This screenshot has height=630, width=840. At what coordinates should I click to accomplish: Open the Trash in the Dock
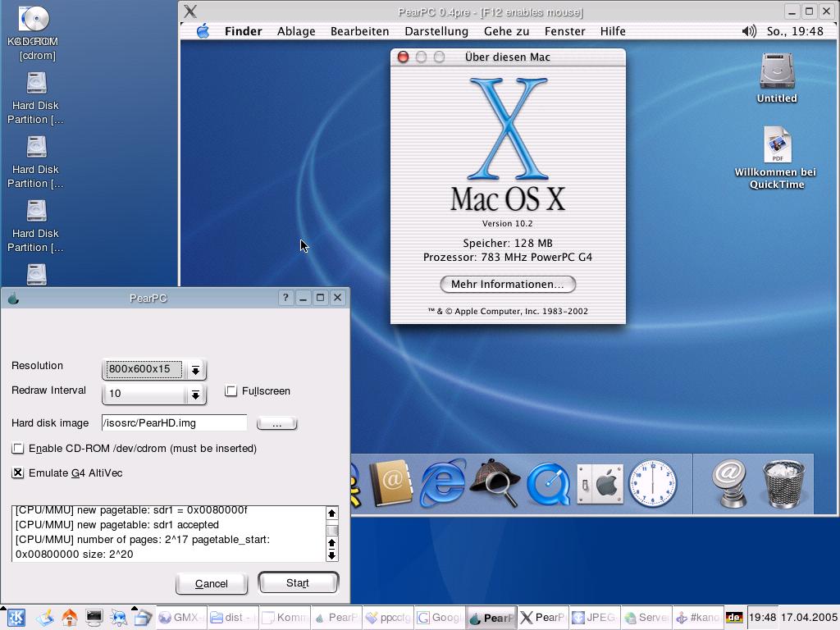pyautogui.click(x=783, y=483)
